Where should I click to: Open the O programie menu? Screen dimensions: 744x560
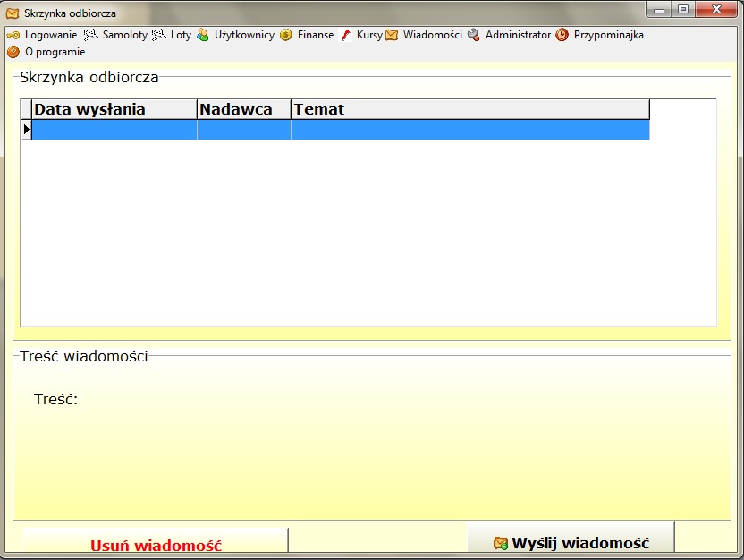click(55, 52)
